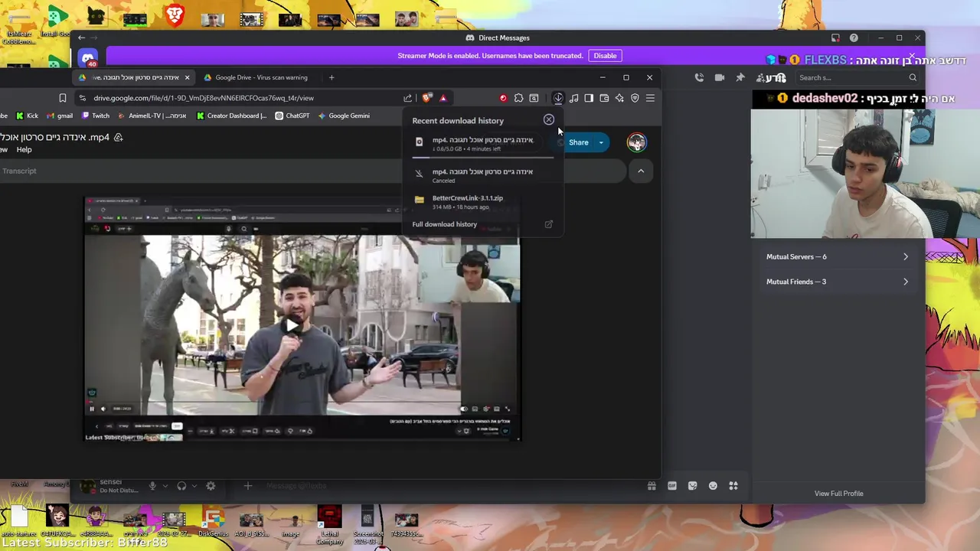The image size is (980, 551).
Task: Open the Apps launcher in Discord chat bar
Action: 733,486
